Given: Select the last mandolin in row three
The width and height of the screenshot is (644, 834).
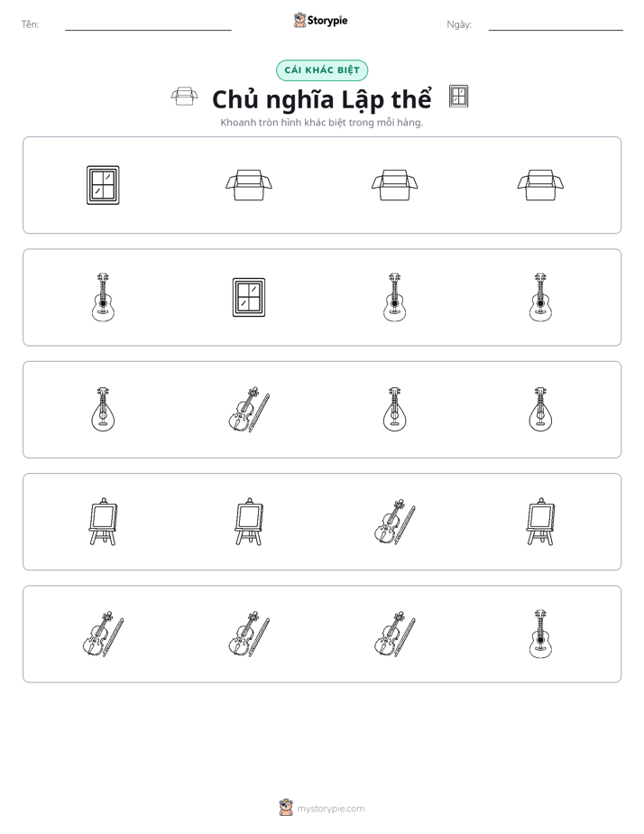Looking at the screenshot, I should (x=540, y=410).
